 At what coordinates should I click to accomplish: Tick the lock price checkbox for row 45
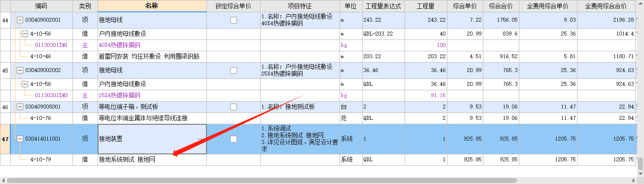[x=234, y=70]
